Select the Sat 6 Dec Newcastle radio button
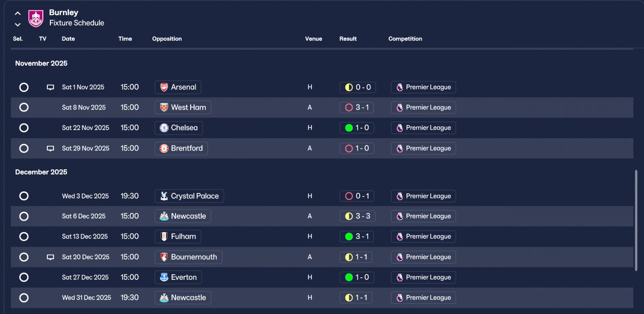Viewport: 644px width, 314px height. (24, 217)
